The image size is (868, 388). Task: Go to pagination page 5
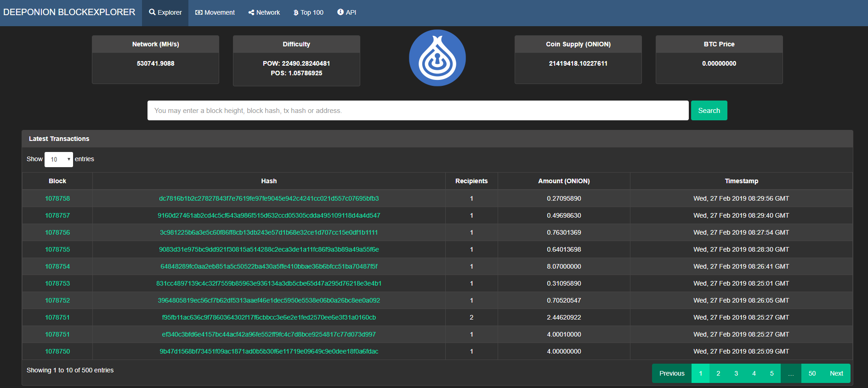[x=772, y=373]
